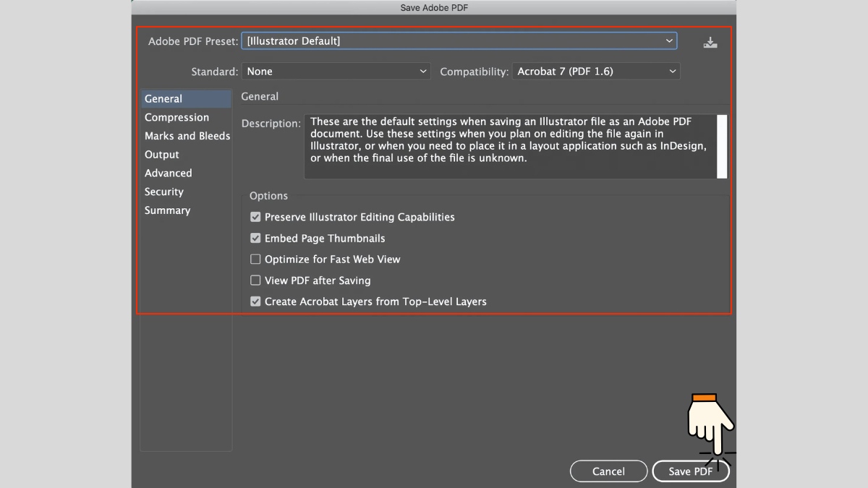Viewport: 868px width, 488px height.
Task: Enable View PDF after Saving
Action: pyautogui.click(x=255, y=280)
